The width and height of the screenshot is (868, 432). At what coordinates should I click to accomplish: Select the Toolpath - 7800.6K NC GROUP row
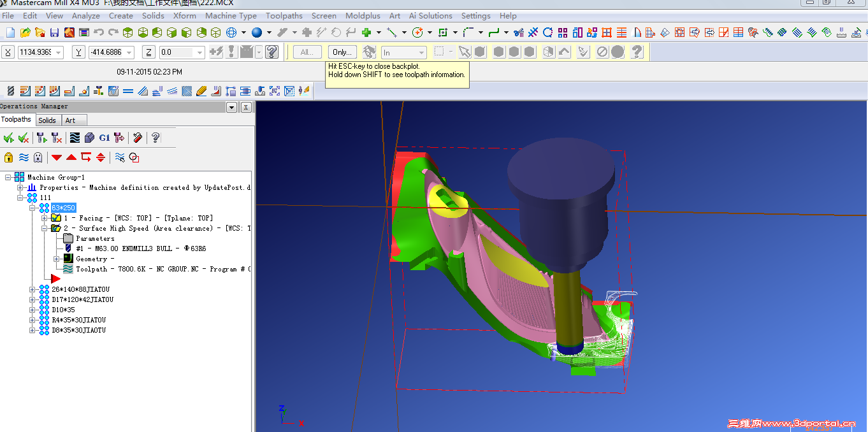163,269
